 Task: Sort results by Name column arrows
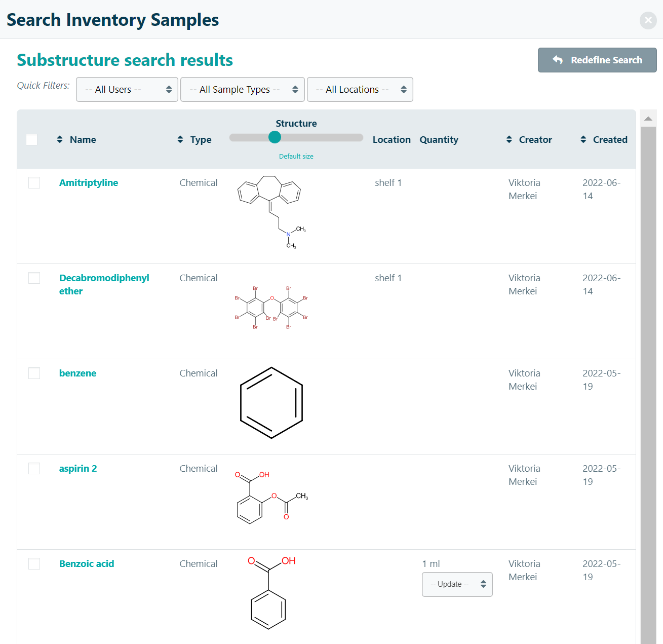(x=60, y=139)
